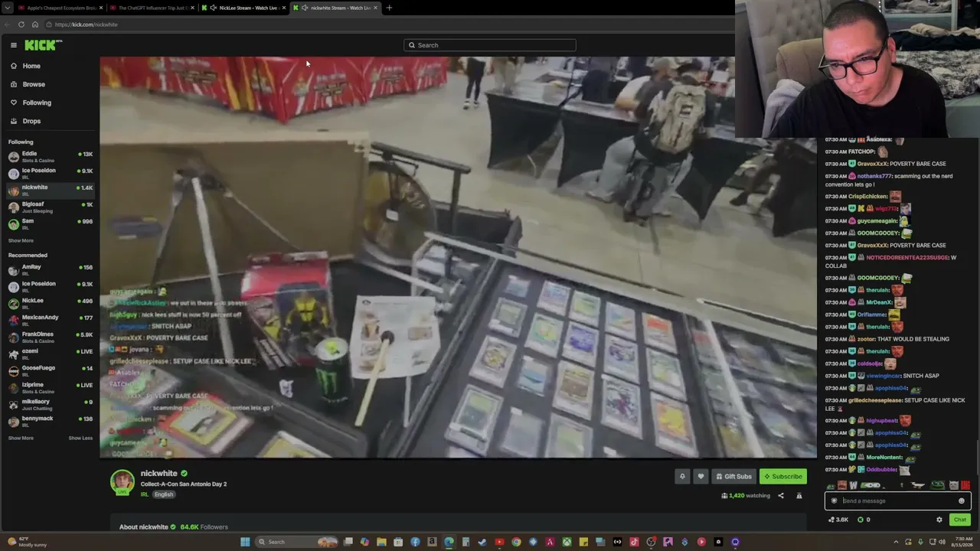Open the Xbox app from the taskbar

point(567,542)
